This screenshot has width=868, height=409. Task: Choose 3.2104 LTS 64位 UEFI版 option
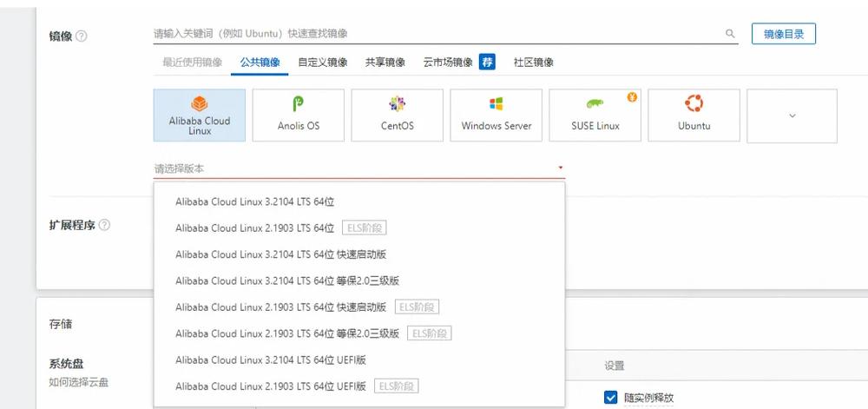pyautogui.click(x=359, y=360)
